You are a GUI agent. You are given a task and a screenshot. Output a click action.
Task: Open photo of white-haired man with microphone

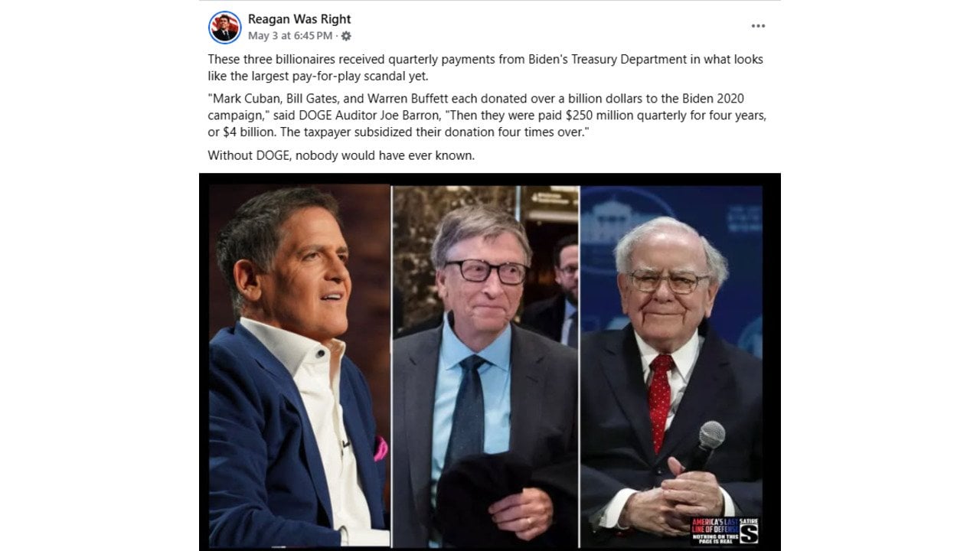pos(671,365)
